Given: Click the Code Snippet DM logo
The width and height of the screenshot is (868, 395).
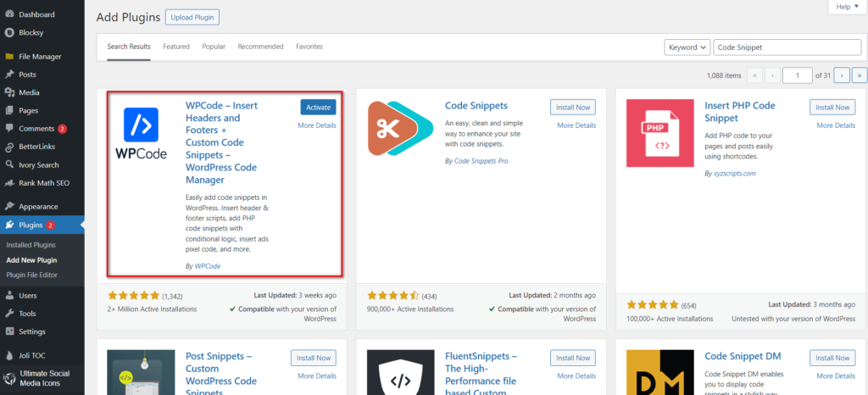Looking at the screenshot, I should point(659,372).
